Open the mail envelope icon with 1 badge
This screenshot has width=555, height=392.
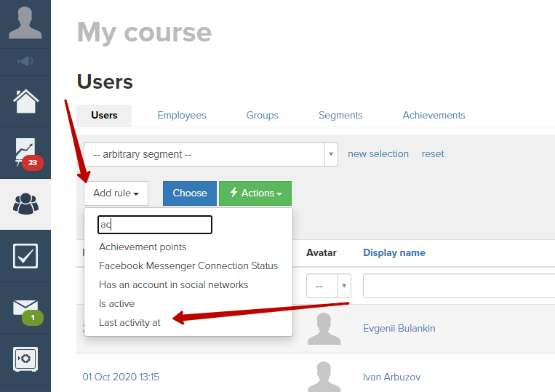pyautogui.click(x=27, y=311)
